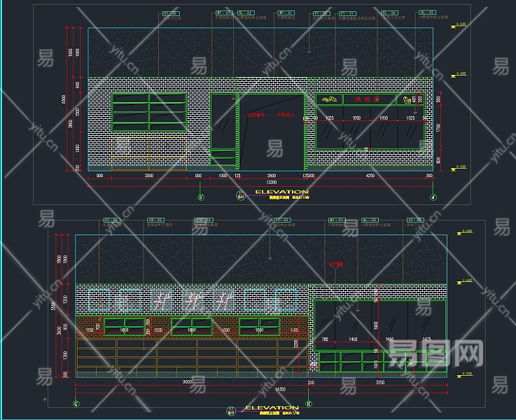Select the FR 02 material tag
Screen dimensions: 516x420
pyautogui.click(x=155, y=220)
